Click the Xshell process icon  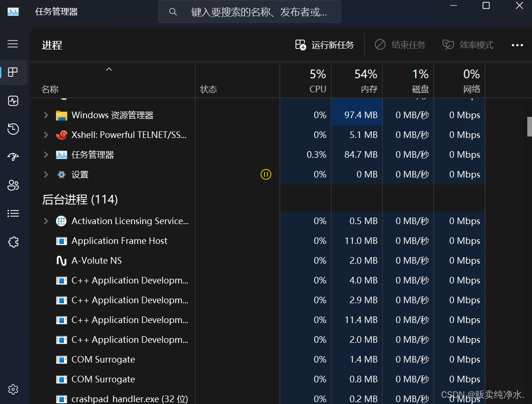[x=62, y=135]
